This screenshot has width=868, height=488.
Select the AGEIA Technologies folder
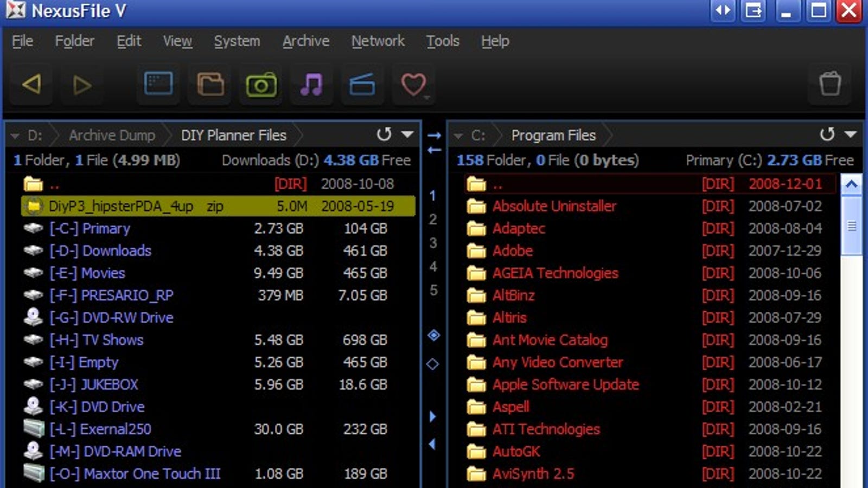click(x=650, y=273)
